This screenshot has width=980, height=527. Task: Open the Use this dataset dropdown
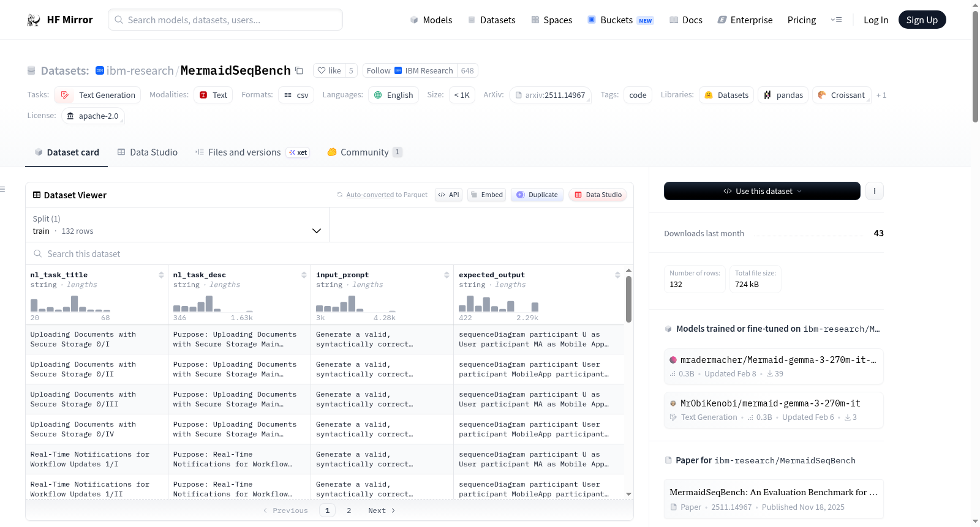(762, 191)
